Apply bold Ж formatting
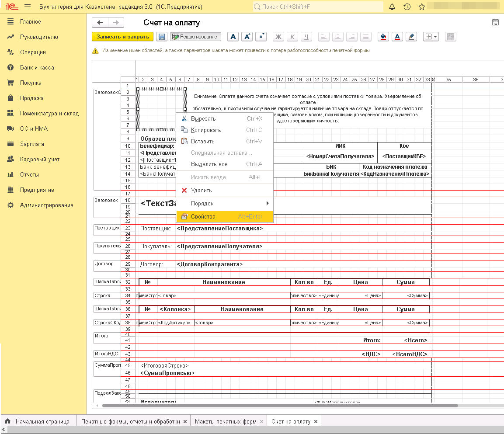The height and width of the screenshot is (434, 504). [x=278, y=37]
